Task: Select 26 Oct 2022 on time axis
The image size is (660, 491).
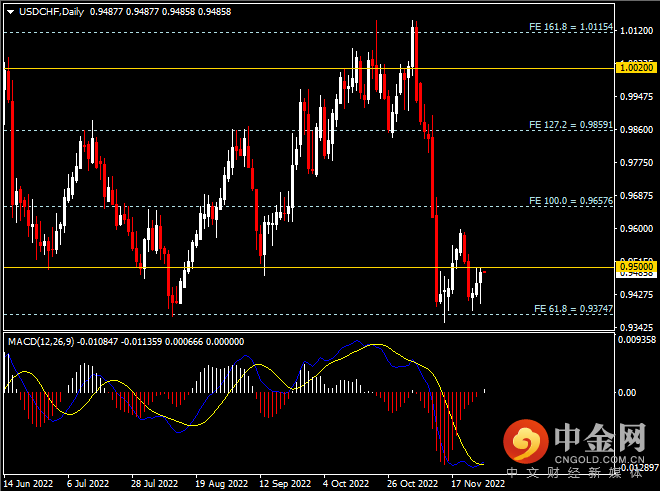Action: tap(412, 481)
